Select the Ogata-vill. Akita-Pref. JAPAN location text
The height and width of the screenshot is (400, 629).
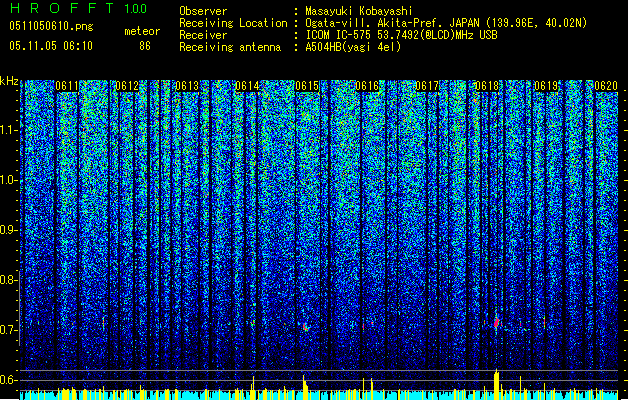(x=446, y=23)
